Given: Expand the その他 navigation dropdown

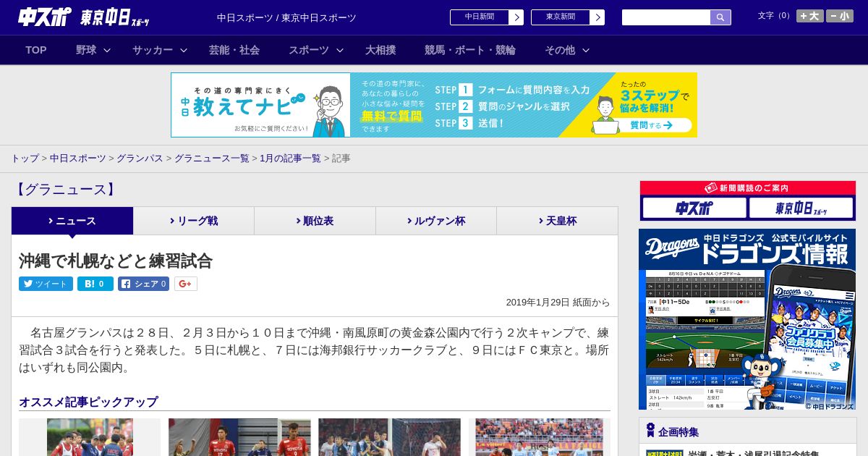Looking at the screenshot, I should pos(567,50).
